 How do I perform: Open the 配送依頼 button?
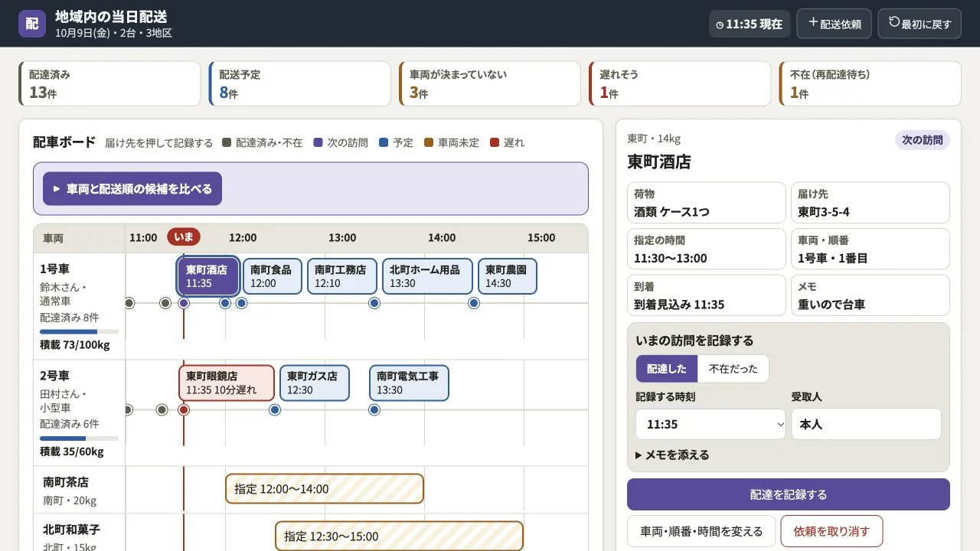834,24
